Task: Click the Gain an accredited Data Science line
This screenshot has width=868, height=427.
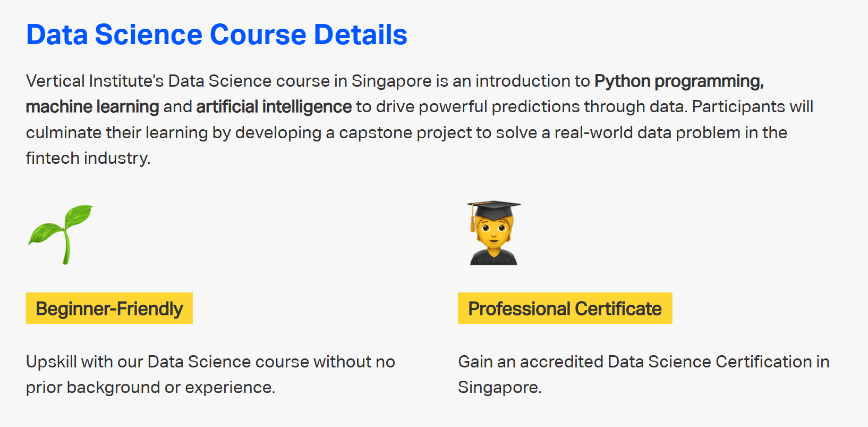Action: pyautogui.click(x=643, y=362)
